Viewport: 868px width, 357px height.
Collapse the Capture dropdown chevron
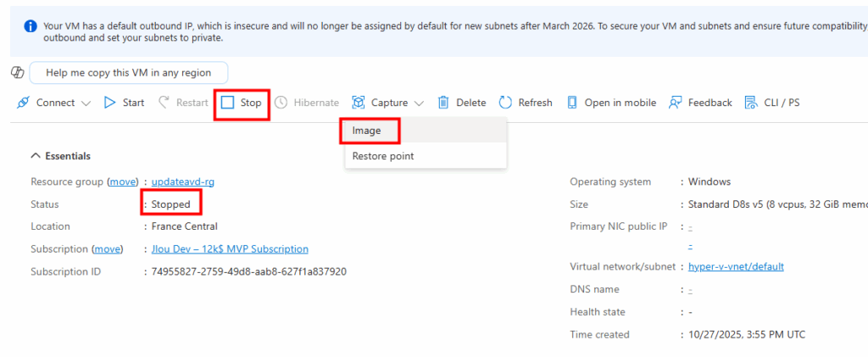(x=419, y=103)
